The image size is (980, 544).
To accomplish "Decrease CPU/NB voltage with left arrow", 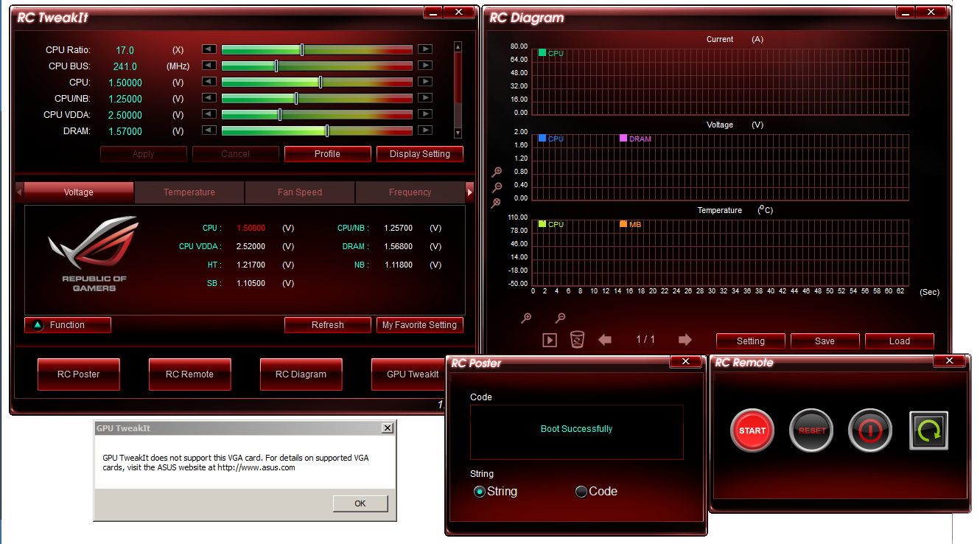I will click(209, 98).
